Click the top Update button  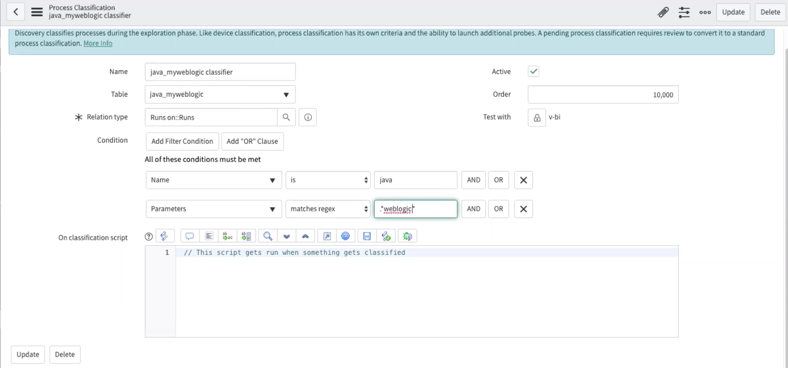point(733,12)
